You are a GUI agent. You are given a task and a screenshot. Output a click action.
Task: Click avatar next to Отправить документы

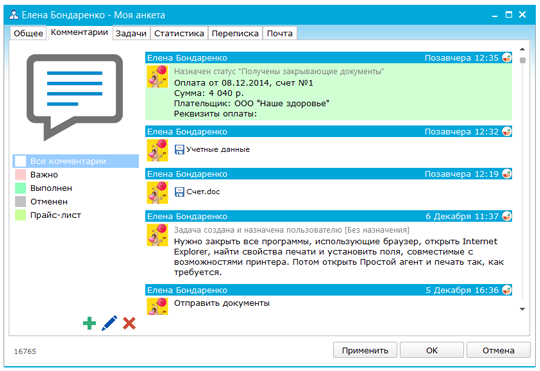(157, 306)
